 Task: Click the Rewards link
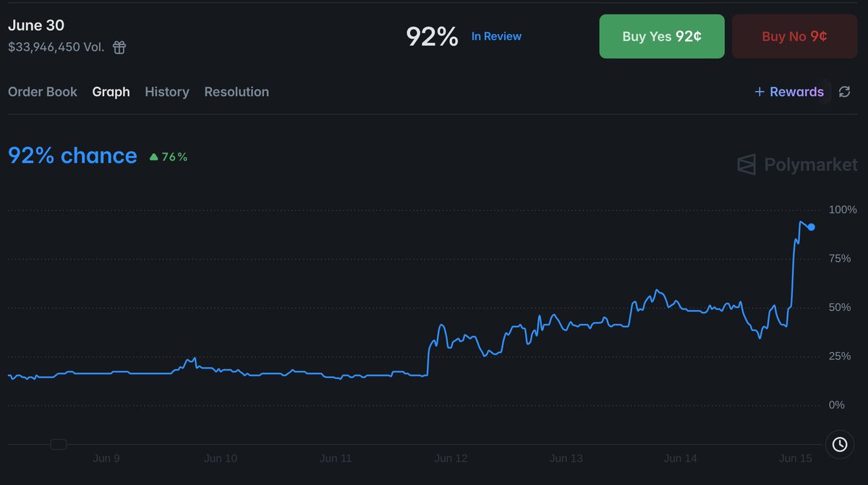click(x=796, y=92)
